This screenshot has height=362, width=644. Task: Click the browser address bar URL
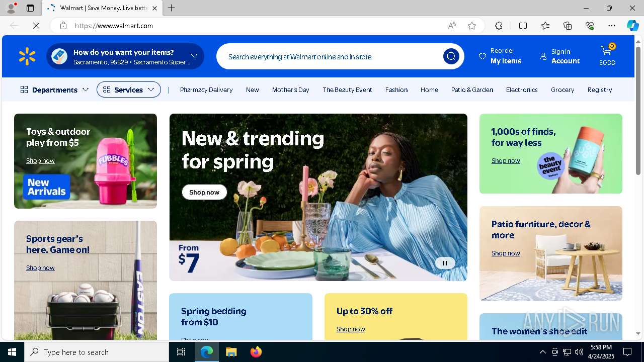coord(114,26)
